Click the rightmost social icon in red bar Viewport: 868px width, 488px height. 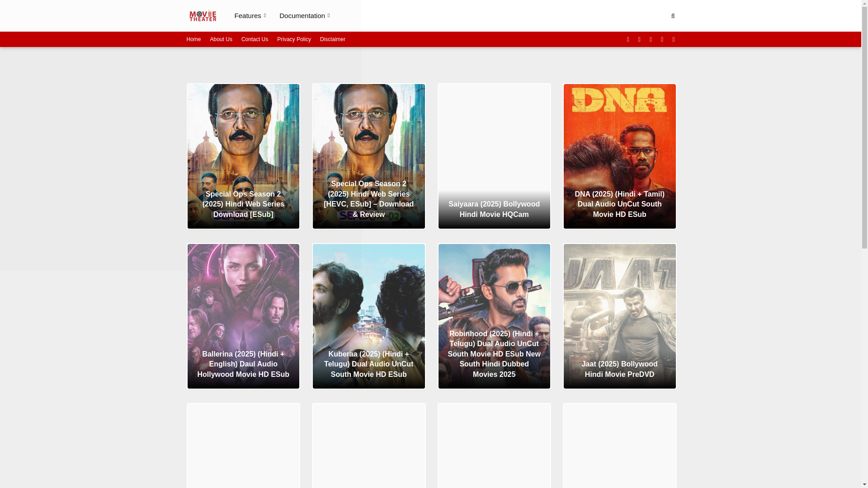[x=674, y=39]
